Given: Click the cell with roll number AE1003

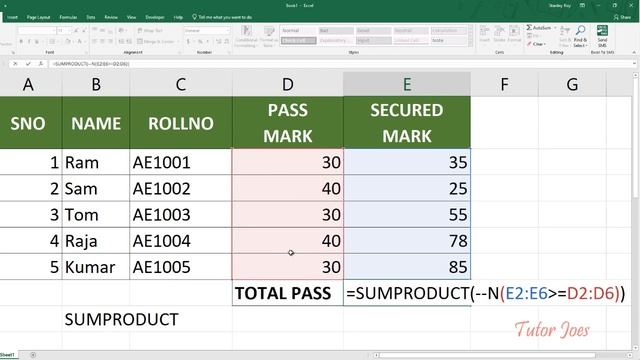Looking at the screenshot, I should [181, 215].
